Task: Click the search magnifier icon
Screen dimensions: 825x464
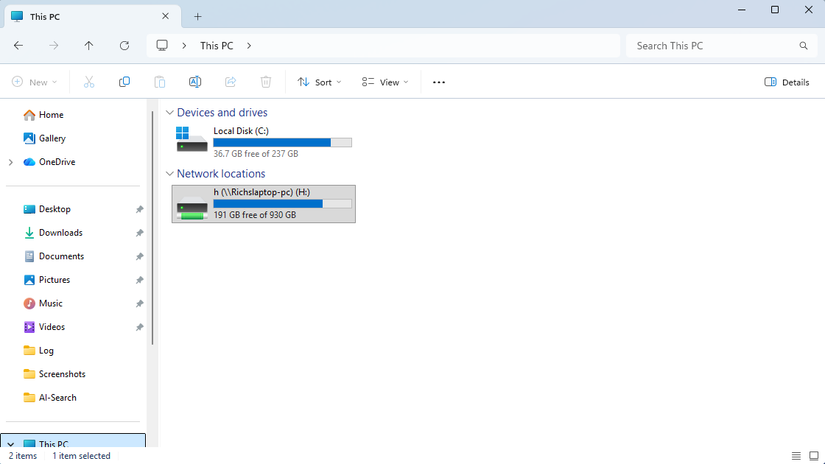Action: (x=803, y=46)
